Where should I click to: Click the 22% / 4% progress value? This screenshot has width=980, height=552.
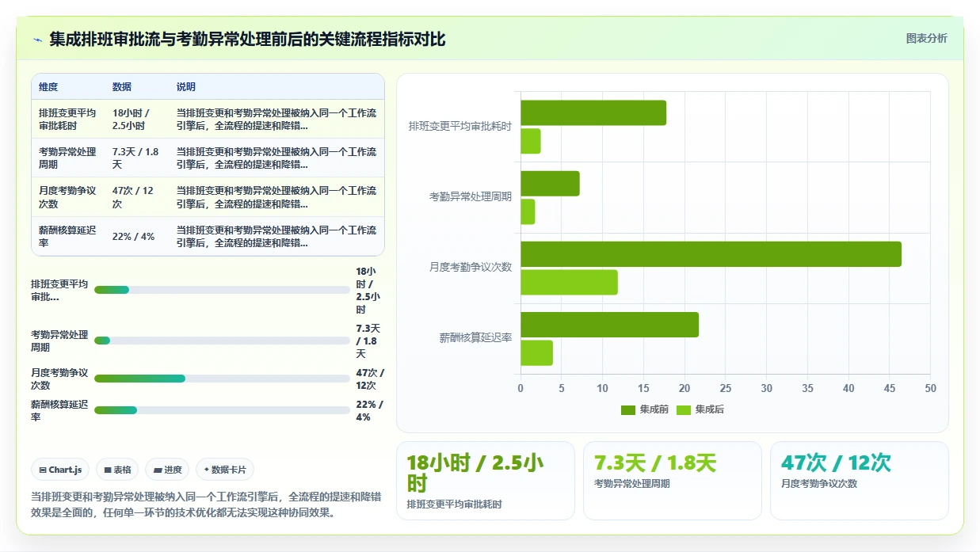[370, 410]
